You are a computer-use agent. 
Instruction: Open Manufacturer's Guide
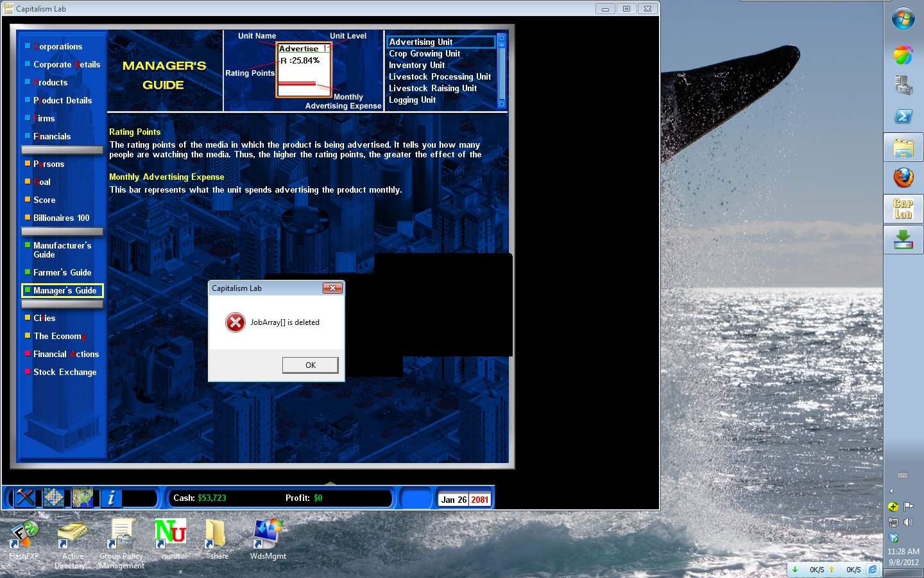pyautogui.click(x=62, y=250)
